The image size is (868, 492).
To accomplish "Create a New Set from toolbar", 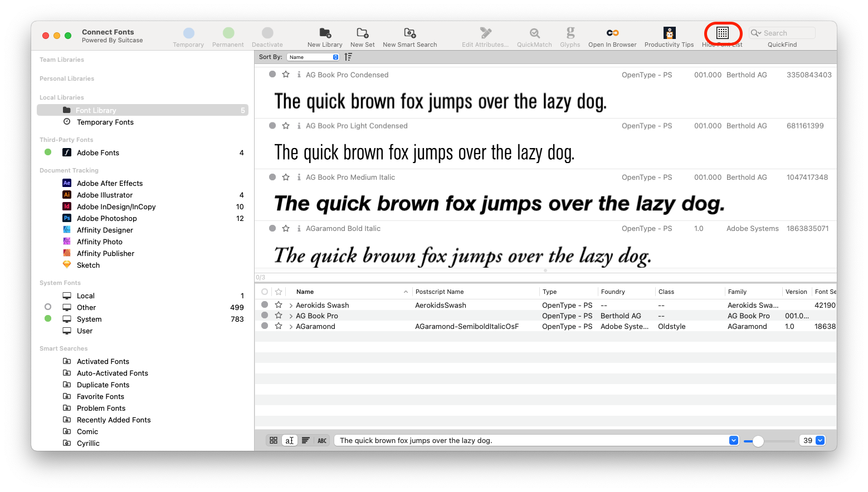I will pyautogui.click(x=363, y=33).
